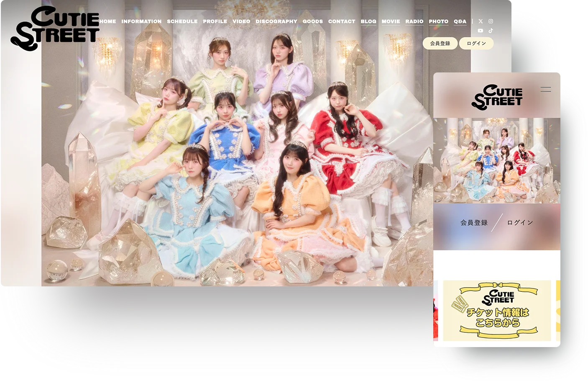Open the チケット情報はこちらから ticket banner
The height and width of the screenshot is (381, 588).
click(497, 310)
